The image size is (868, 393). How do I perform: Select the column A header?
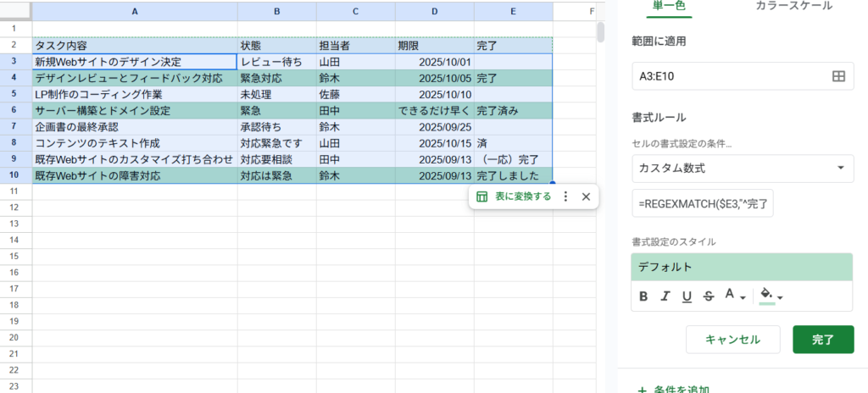coord(135,11)
